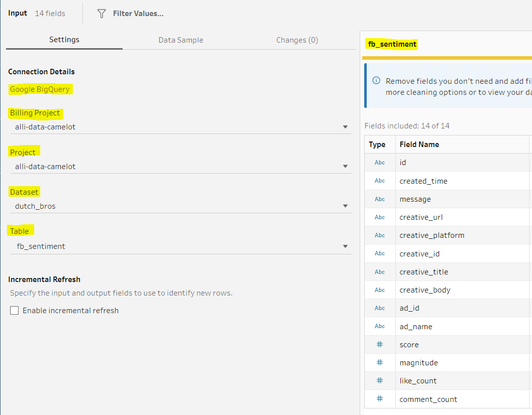
Task: Click the Filter Values funnel icon
Action: [101, 14]
